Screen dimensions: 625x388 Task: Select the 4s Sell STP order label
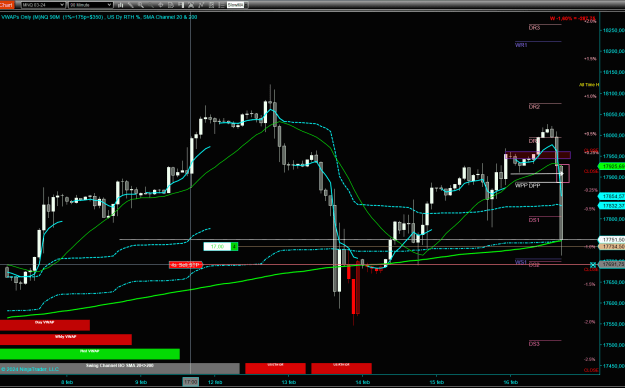[x=186, y=265]
